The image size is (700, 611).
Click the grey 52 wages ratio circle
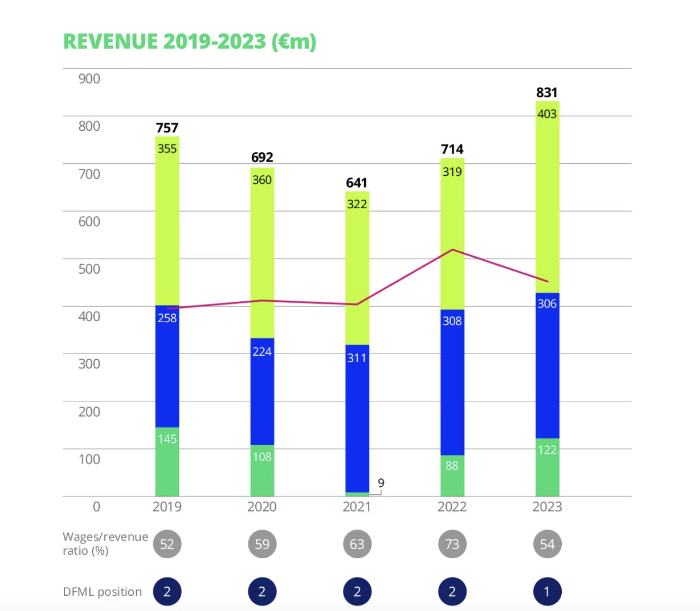(x=167, y=544)
